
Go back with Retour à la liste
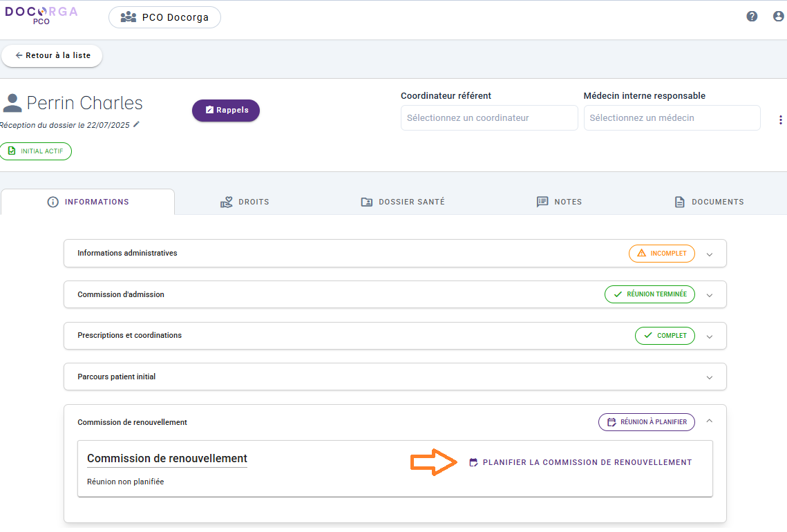click(x=52, y=56)
